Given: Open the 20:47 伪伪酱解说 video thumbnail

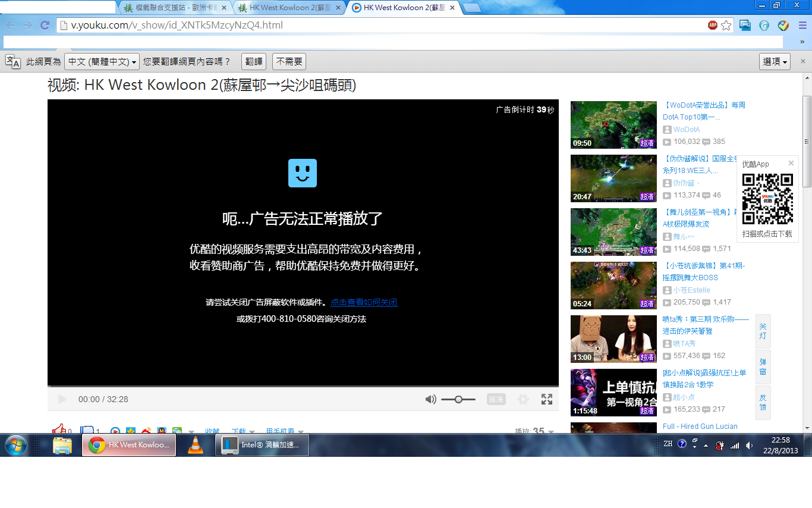Looking at the screenshot, I should [x=613, y=178].
